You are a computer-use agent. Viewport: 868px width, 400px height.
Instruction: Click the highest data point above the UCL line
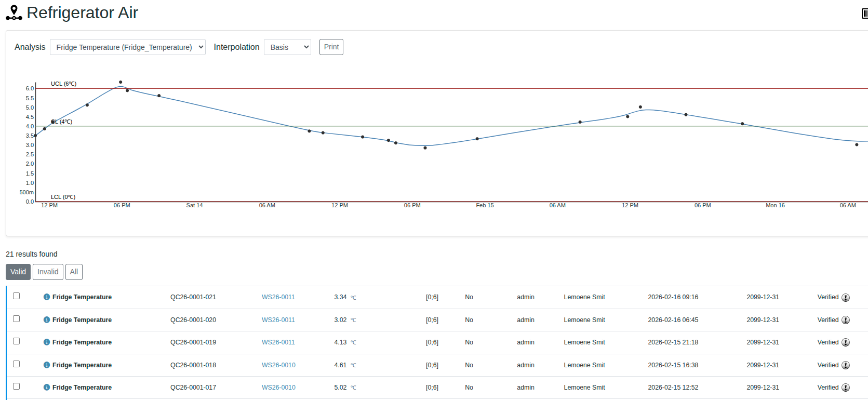(x=121, y=82)
